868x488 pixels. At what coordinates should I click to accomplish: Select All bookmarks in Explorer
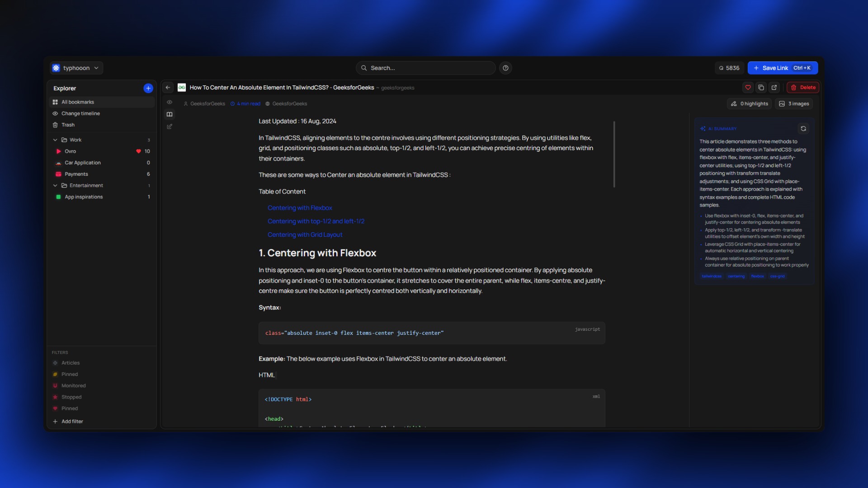click(102, 102)
